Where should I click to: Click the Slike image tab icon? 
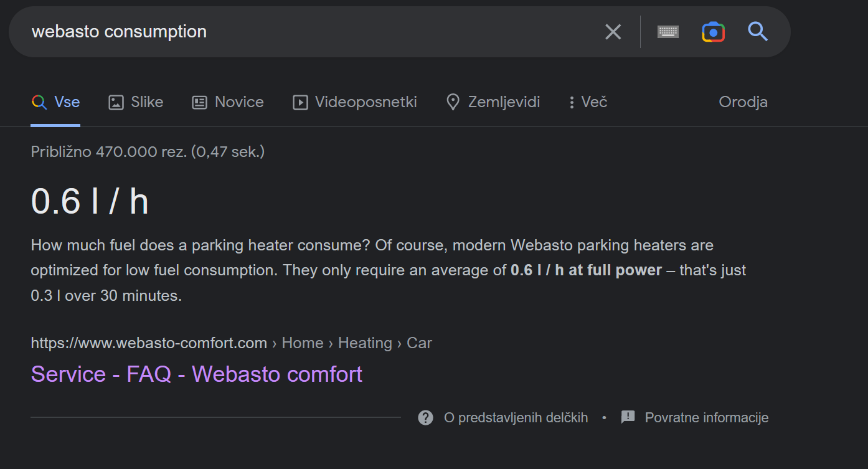(x=116, y=102)
